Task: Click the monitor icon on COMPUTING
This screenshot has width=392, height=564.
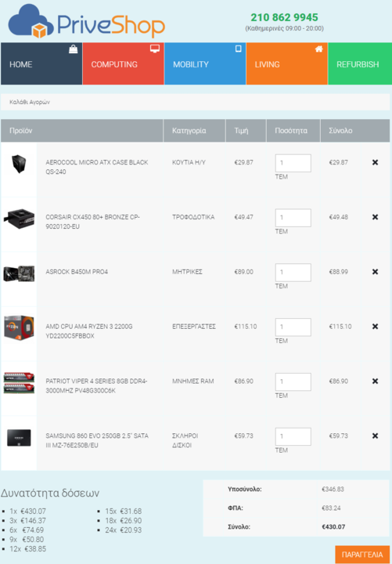Action: click(155, 49)
